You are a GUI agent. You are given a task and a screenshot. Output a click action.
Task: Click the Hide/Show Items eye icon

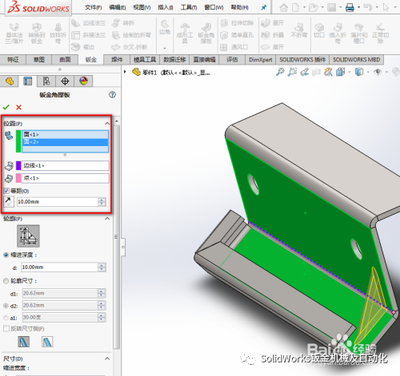pos(377,72)
